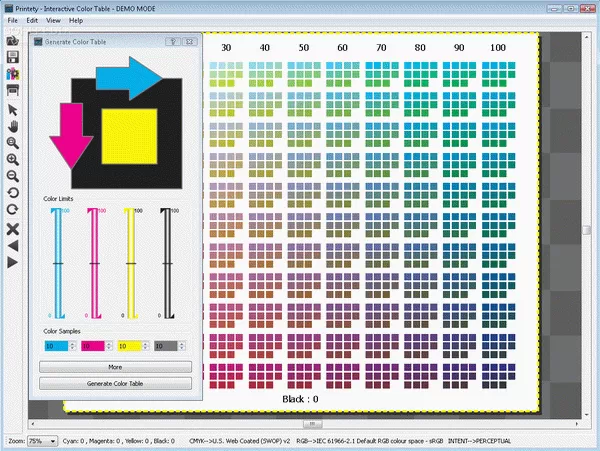Click the vertical scrollbar thumb
The image size is (600, 451).
[x=586, y=230]
